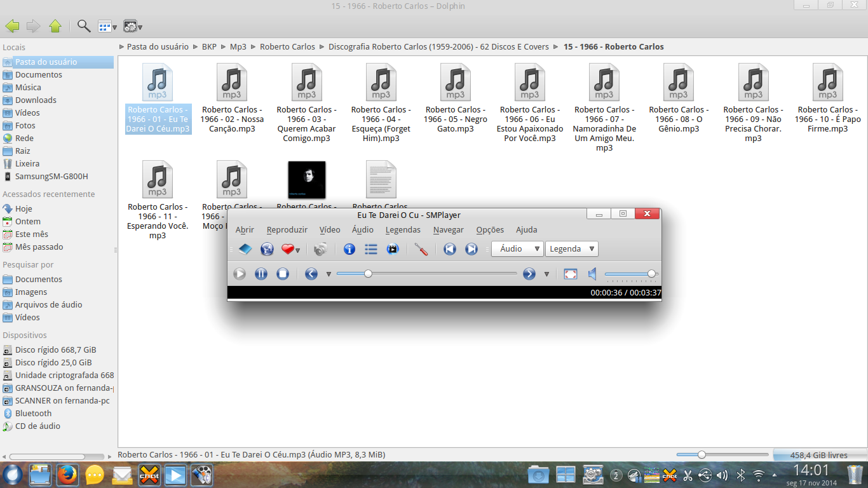Open the Bluetooth tray icon in the panel
The width and height of the screenshot is (868, 488).
point(741,475)
